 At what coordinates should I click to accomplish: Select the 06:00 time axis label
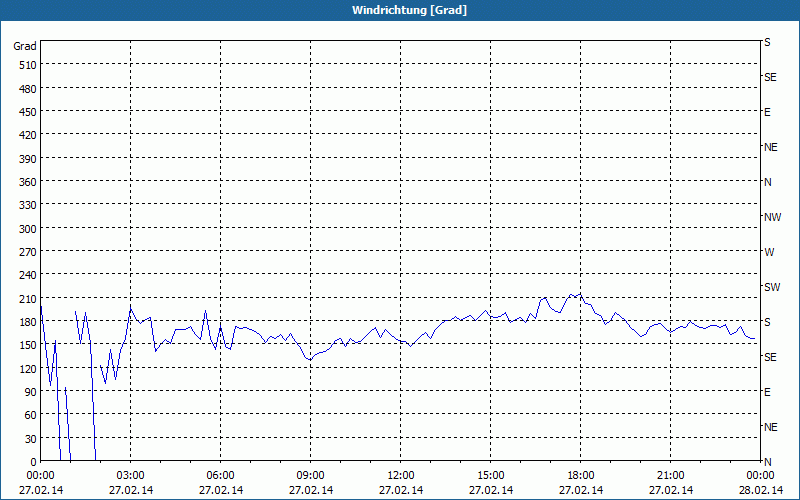pos(220,475)
